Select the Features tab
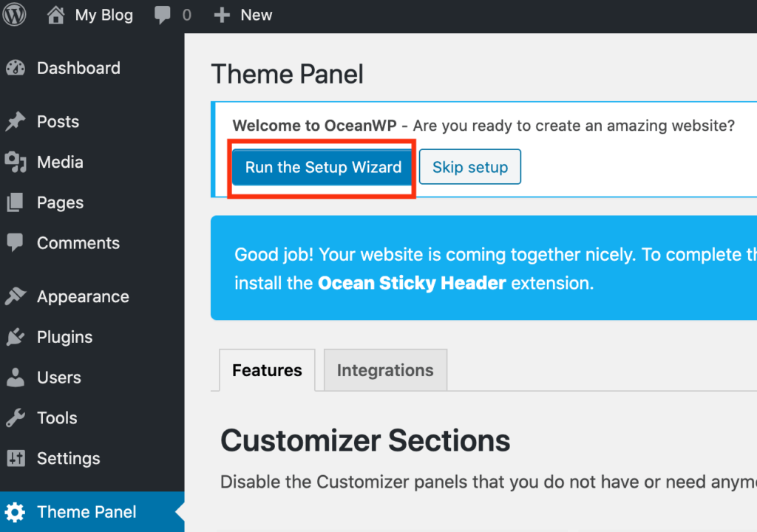The image size is (757, 532). (267, 370)
